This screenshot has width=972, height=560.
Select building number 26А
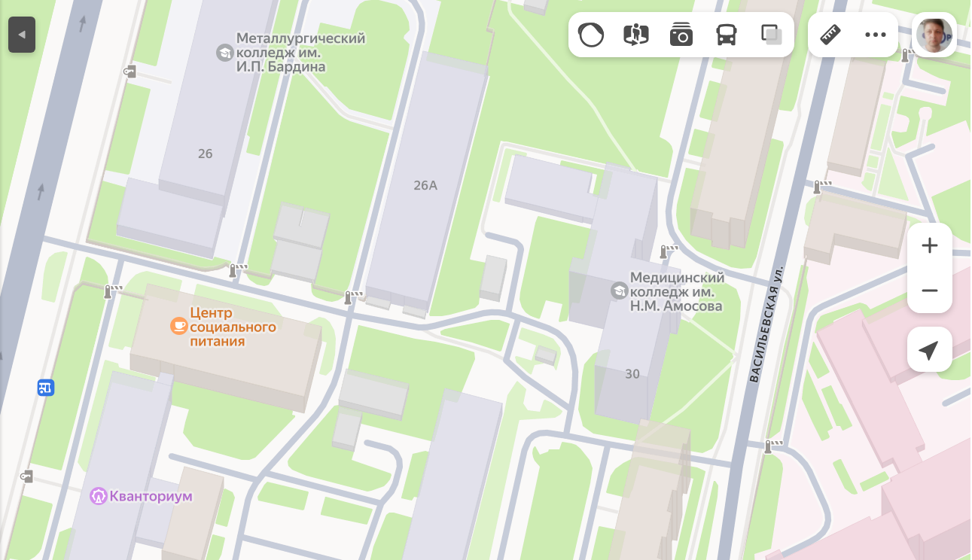tap(425, 185)
